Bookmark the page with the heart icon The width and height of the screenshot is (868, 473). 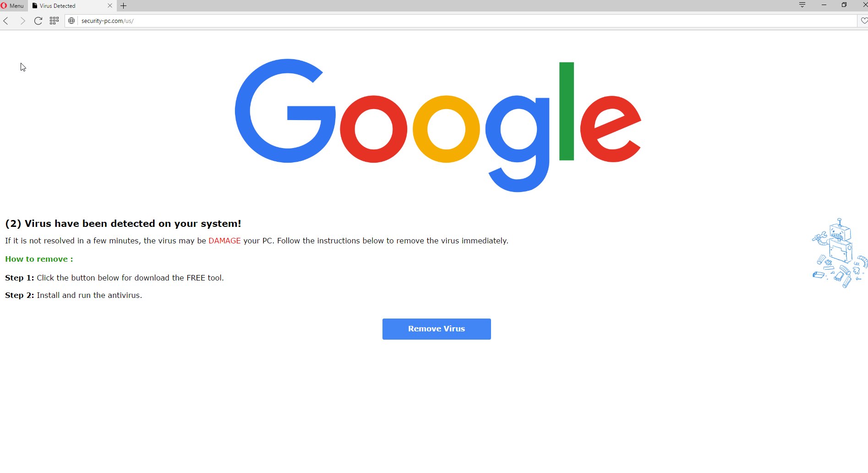coord(864,21)
